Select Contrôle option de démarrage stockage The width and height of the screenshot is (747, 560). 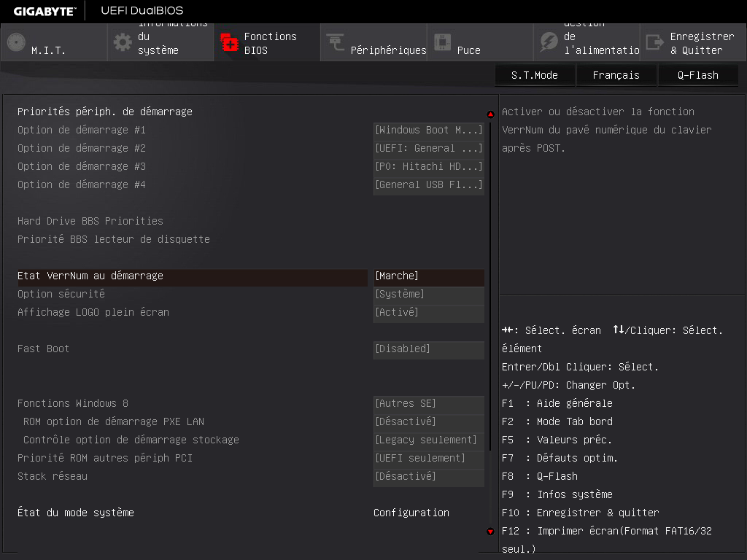click(x=131, y=440)
